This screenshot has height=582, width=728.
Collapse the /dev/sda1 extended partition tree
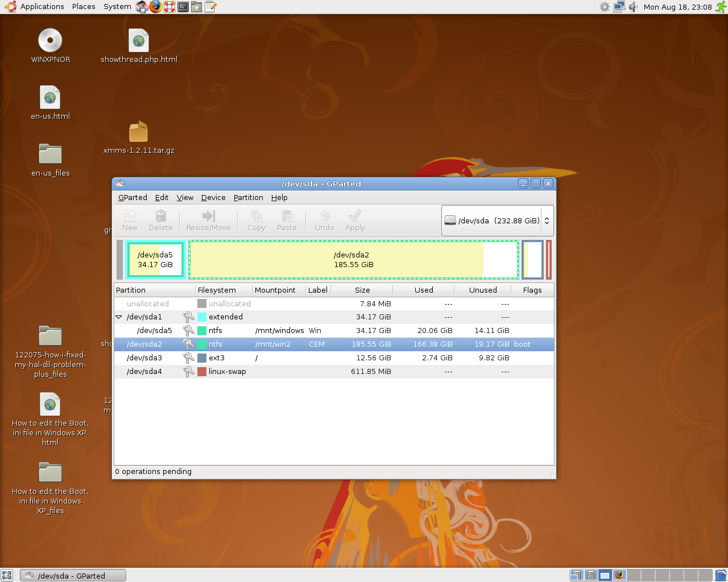click(x=119, y=317)
